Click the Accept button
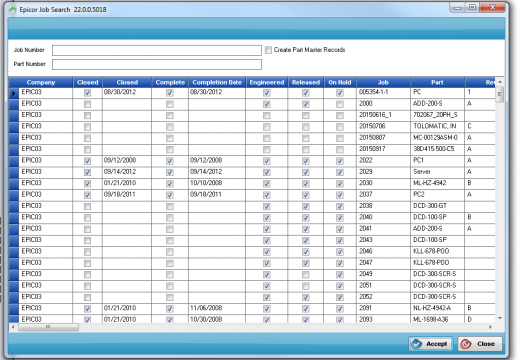520x360 pixels. click(x=431, y=344)
